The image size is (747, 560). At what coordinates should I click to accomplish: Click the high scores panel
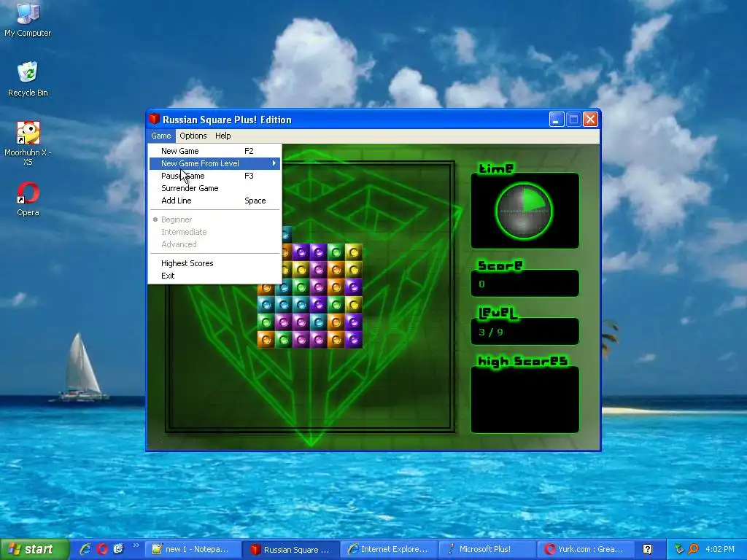[x=525, y=400]
